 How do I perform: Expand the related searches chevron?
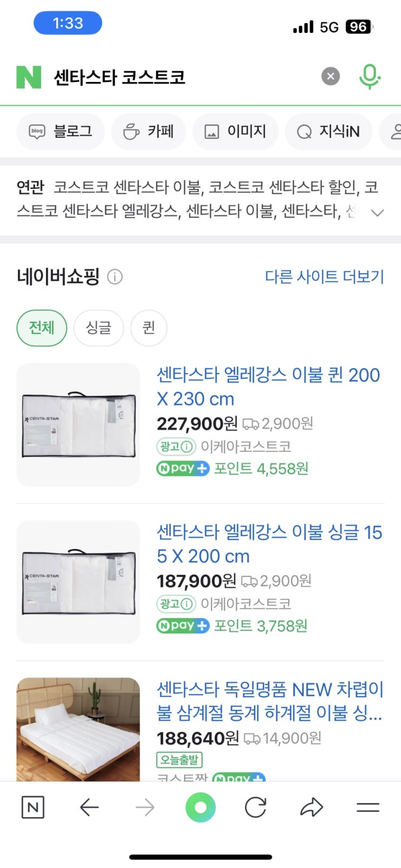(x=378, y=213)
